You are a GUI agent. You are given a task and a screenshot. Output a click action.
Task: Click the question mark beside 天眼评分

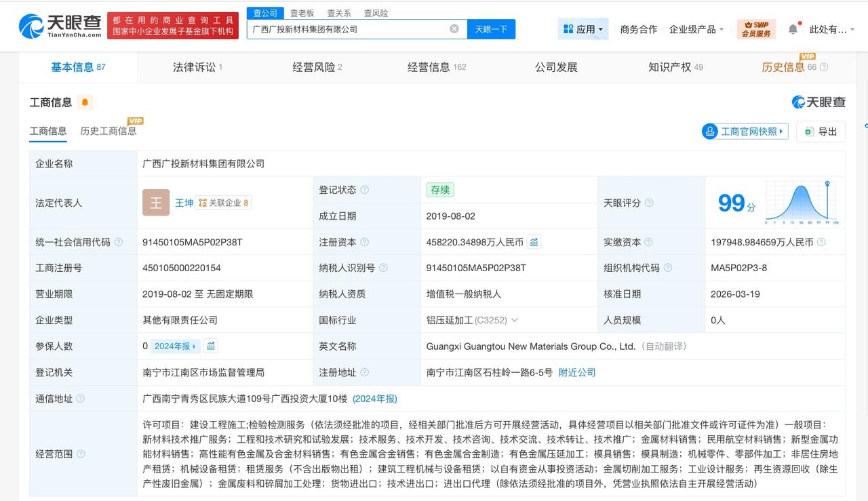648,202
